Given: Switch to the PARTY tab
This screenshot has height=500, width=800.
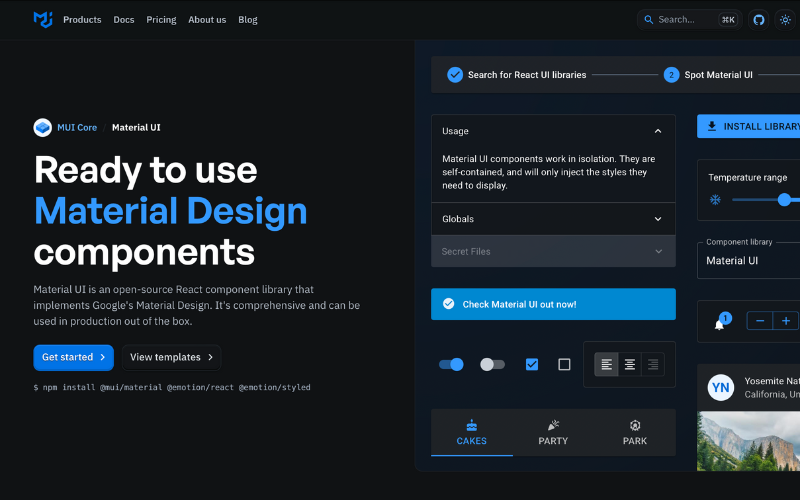Looking at the screenshot, I should tap(553, 433).
